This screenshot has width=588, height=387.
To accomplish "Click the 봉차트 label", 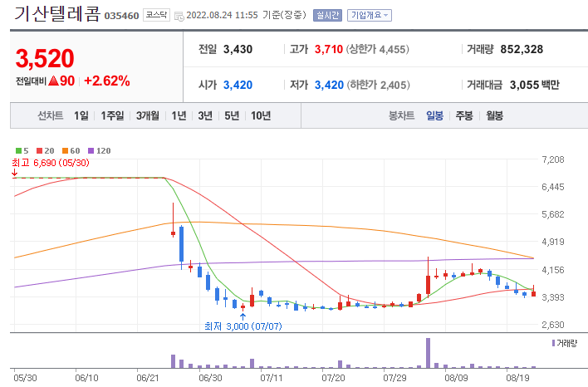I will pos(402,115).
